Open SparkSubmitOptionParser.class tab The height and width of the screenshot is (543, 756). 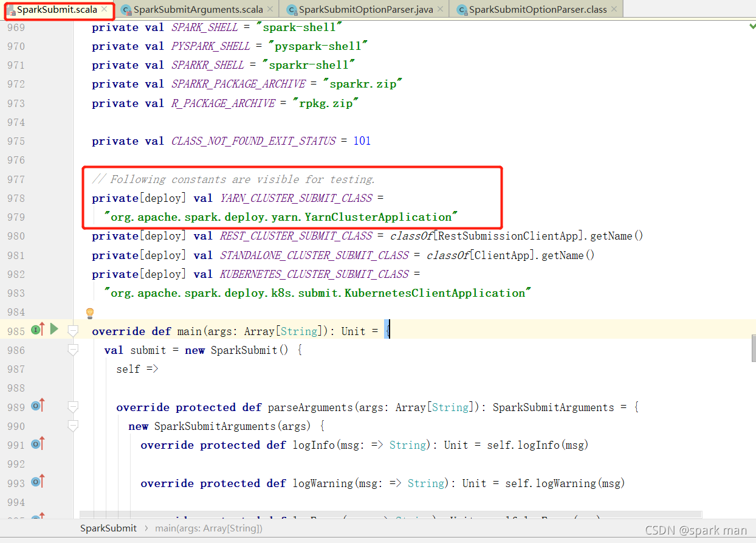(538, 10)
